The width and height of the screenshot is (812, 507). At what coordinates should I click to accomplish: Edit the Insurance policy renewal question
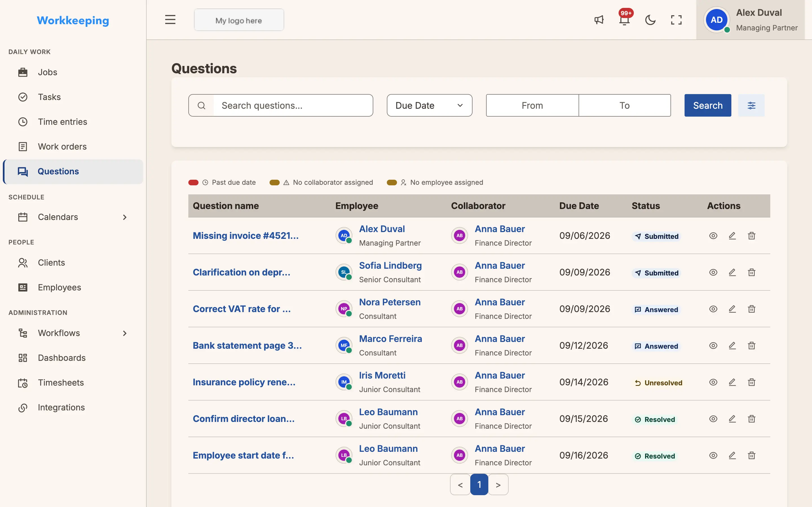click(732, 382)
